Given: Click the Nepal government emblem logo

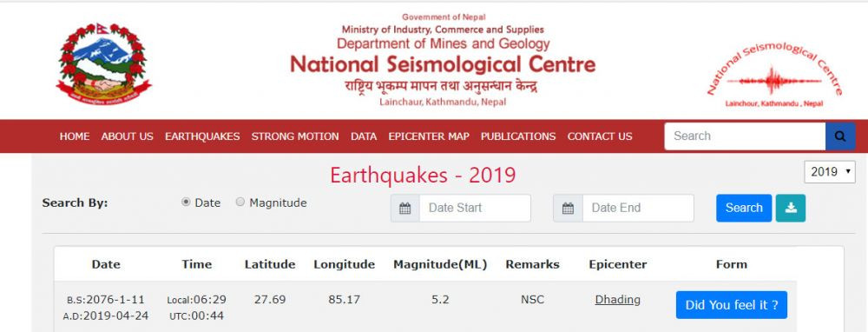Looking at the screenshot, I should pyautogui.click(x=104, y=63).
